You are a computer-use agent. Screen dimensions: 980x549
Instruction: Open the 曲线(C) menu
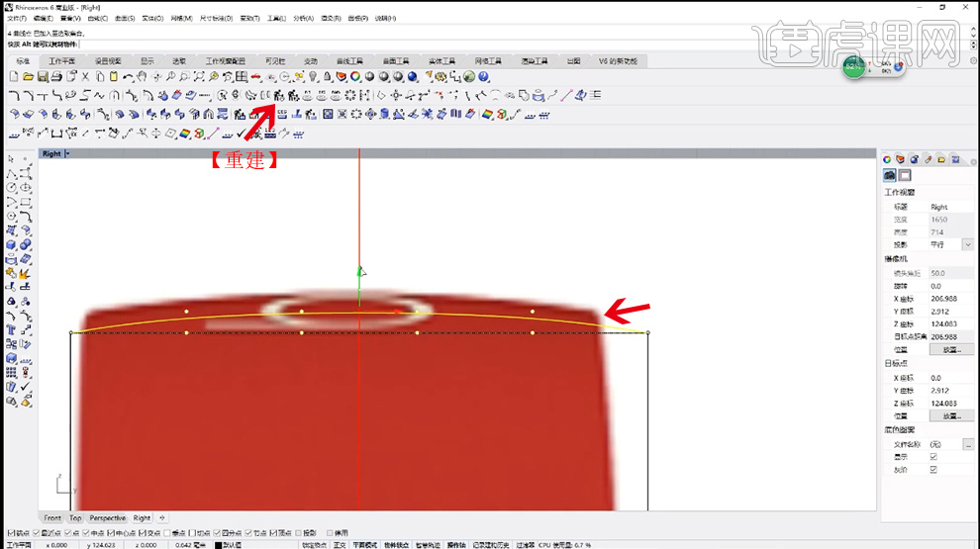97,18
